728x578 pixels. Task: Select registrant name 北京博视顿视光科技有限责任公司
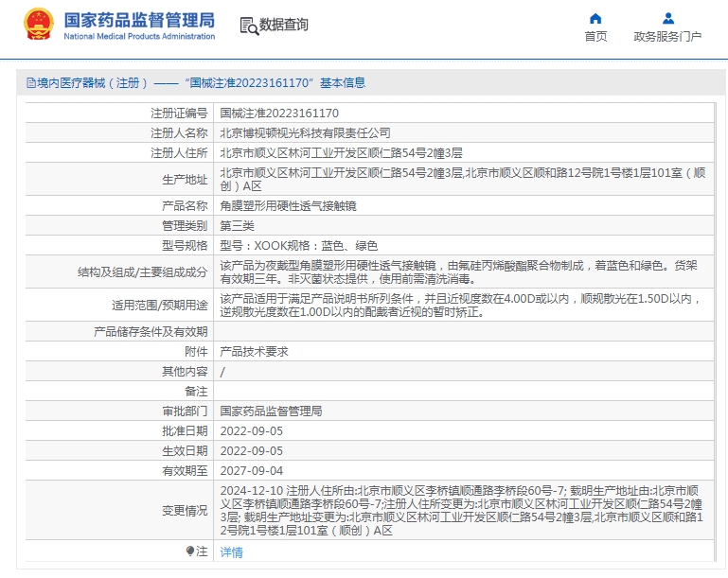click(305, 133)
